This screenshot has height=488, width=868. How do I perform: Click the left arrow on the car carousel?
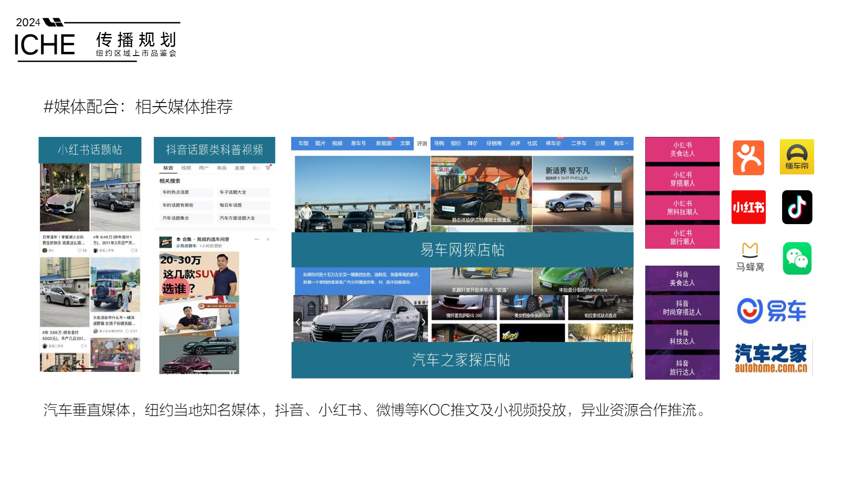coord(298,322)
